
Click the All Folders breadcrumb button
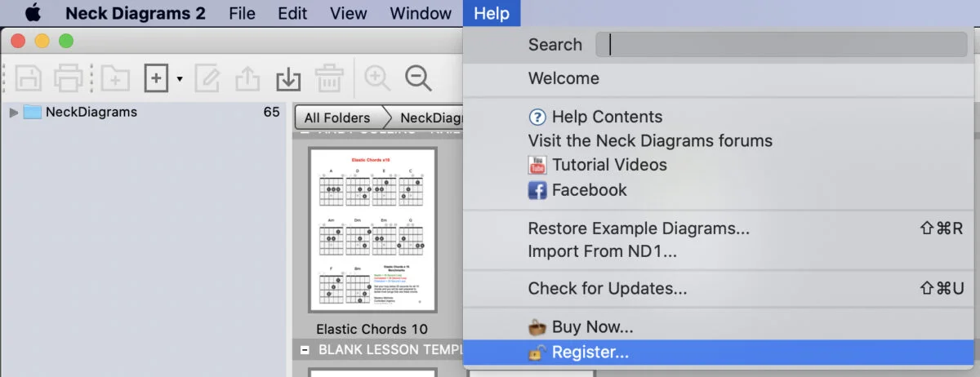(336, 118)
